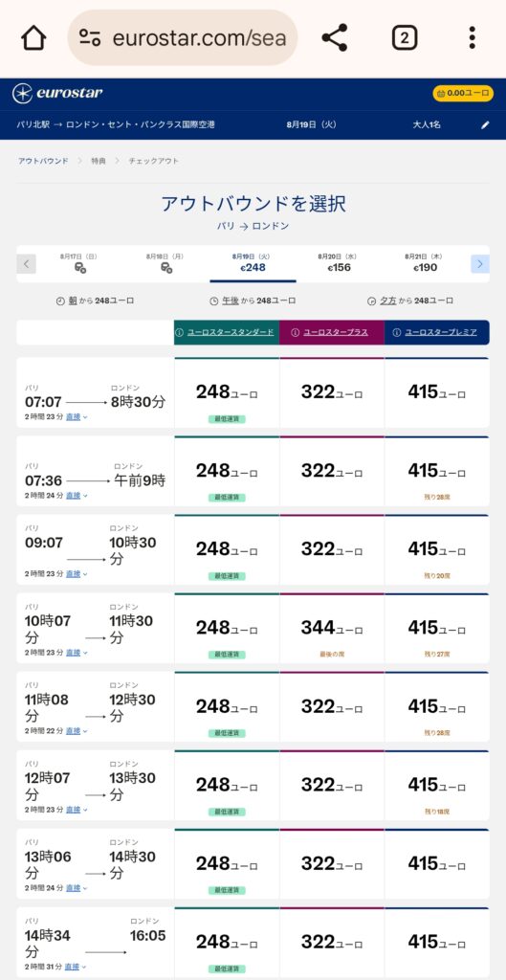
Task: Click the ユーロスタープレミア class header link
Action: click(441, 332)
